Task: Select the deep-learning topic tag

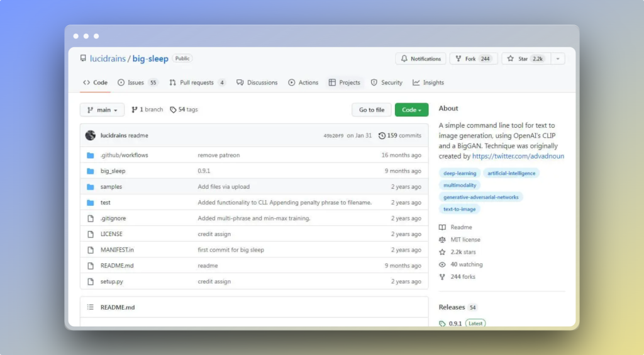Action: point(460,173)
